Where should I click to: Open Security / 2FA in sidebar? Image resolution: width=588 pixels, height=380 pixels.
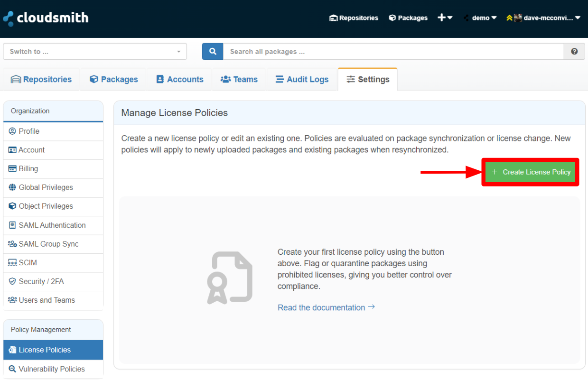(53, 281)
